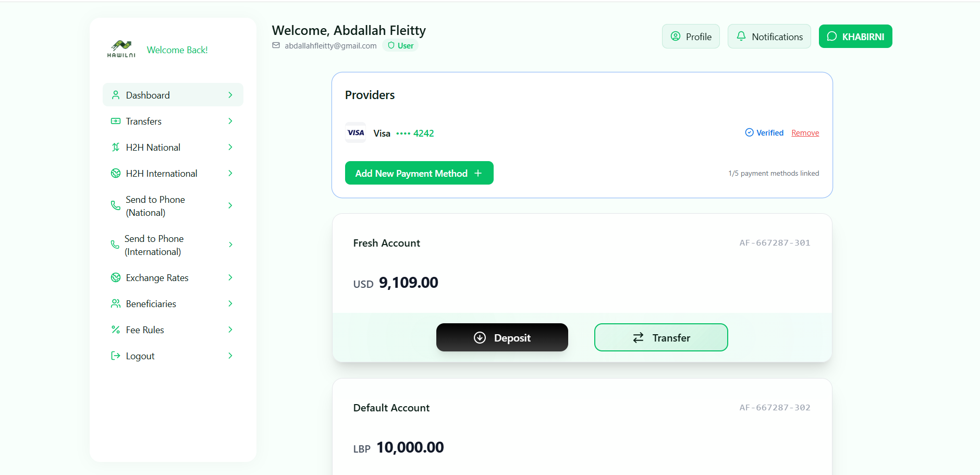
Task: Remove the Visa card via Remove link
Action: 805,133
